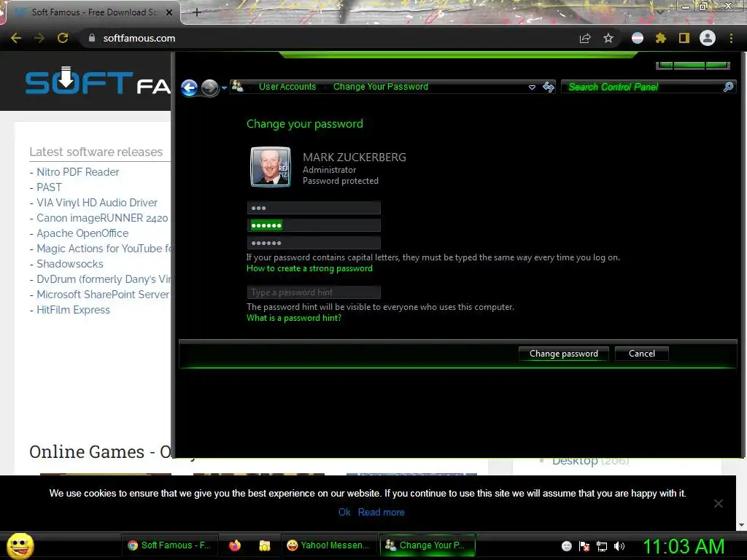Click User Accounts icon in address bar
Image resolution: width=747 pixels, height=560 pixels.
(x=238, y=86)
